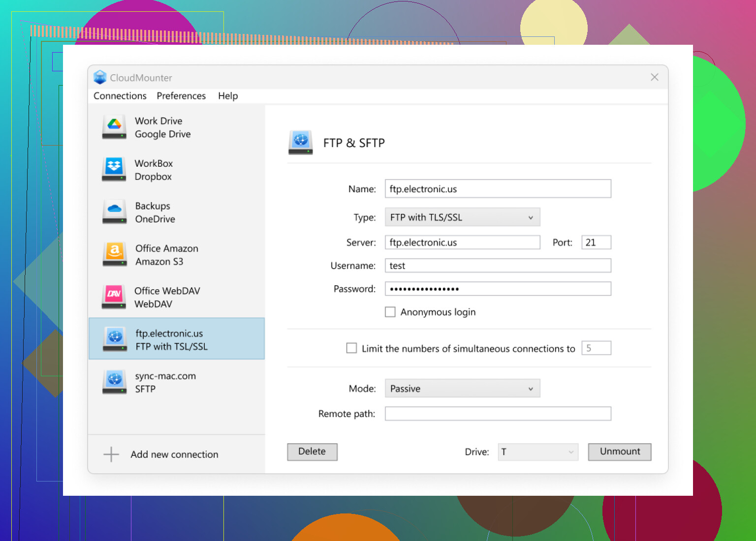This screenshot has width=756, height=541.
Task: Click the Unmount button
Action: point(619,452)
